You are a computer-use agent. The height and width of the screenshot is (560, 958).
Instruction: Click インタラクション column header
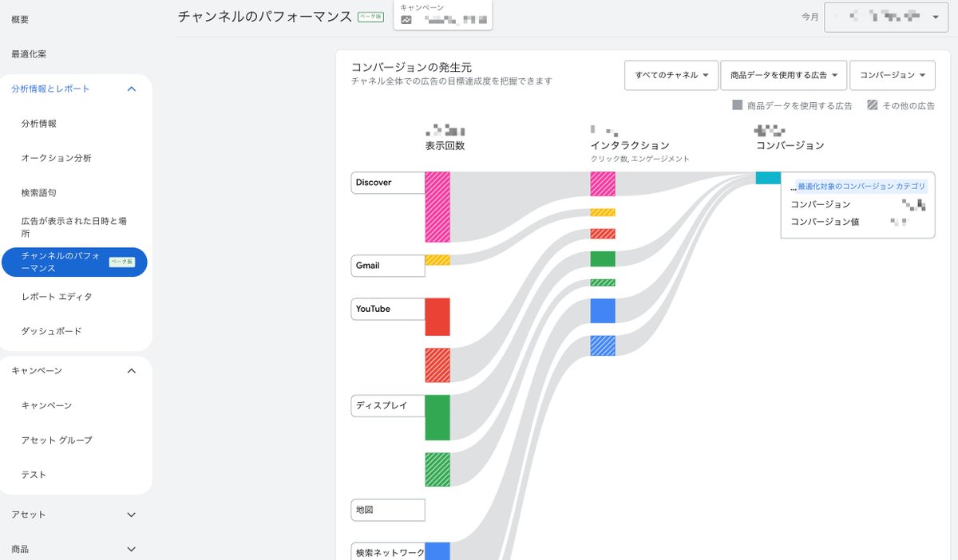(x=630, y=146)
